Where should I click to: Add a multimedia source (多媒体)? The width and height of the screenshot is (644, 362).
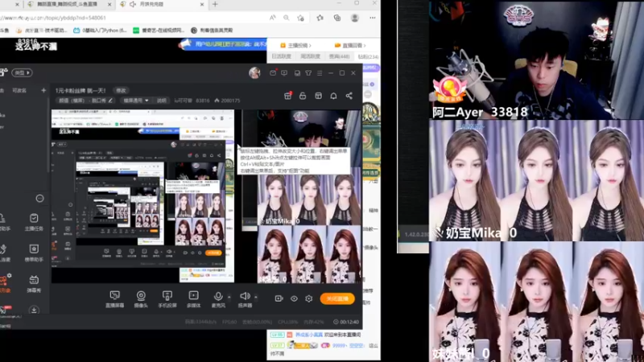[x=193, y=298]
